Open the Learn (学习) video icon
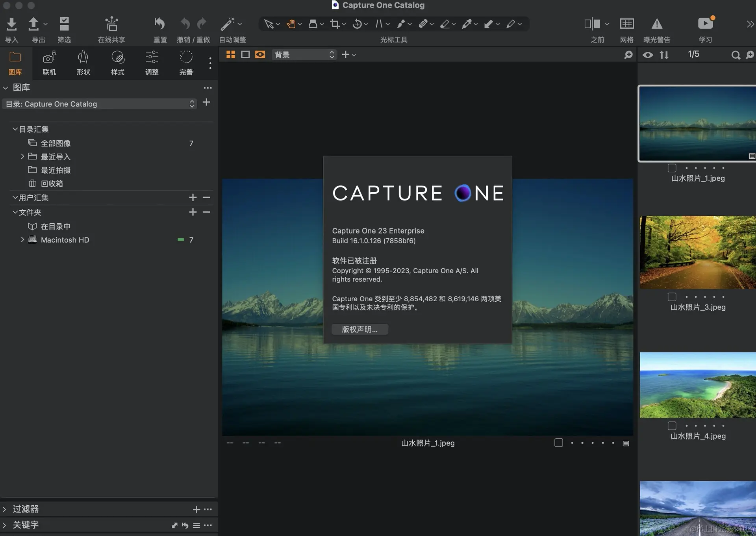The image size is (756, 536). click(x=705, y=24)
